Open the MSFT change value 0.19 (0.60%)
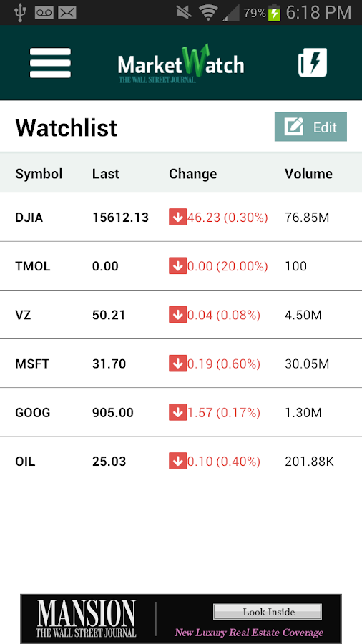Image resolution: width=362 pixels, height=644 pixels. (x=224, y=364)
